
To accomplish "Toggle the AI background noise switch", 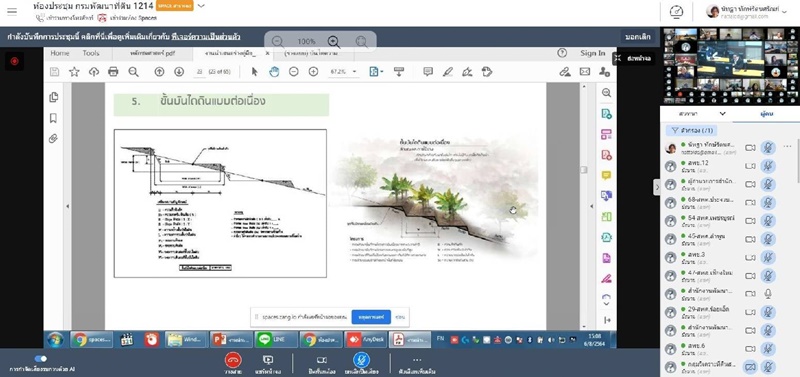I will coord(40,359).
